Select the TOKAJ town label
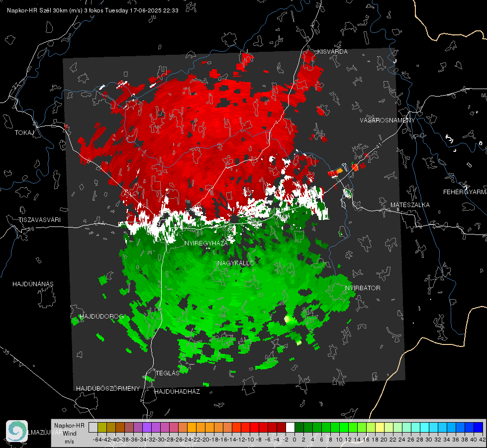Viewport: 487px width, 448px height. [x=24, y=133]
